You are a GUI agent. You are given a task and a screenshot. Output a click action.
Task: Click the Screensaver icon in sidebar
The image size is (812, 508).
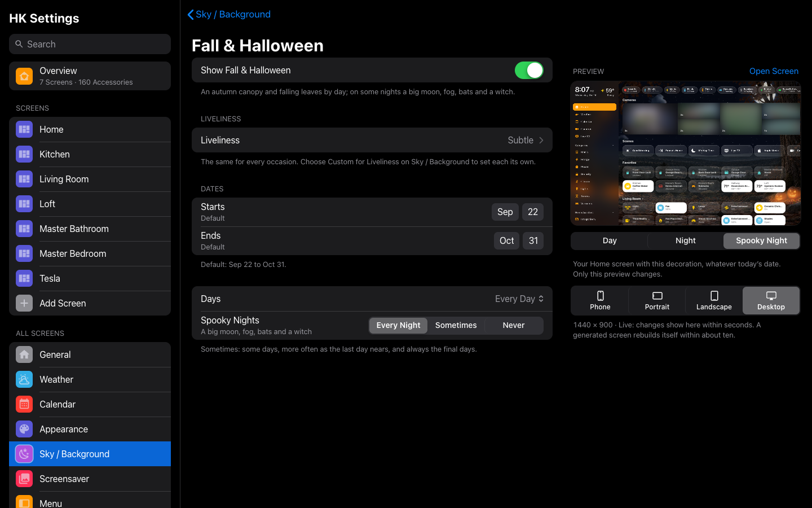click(x=24, y=479)
